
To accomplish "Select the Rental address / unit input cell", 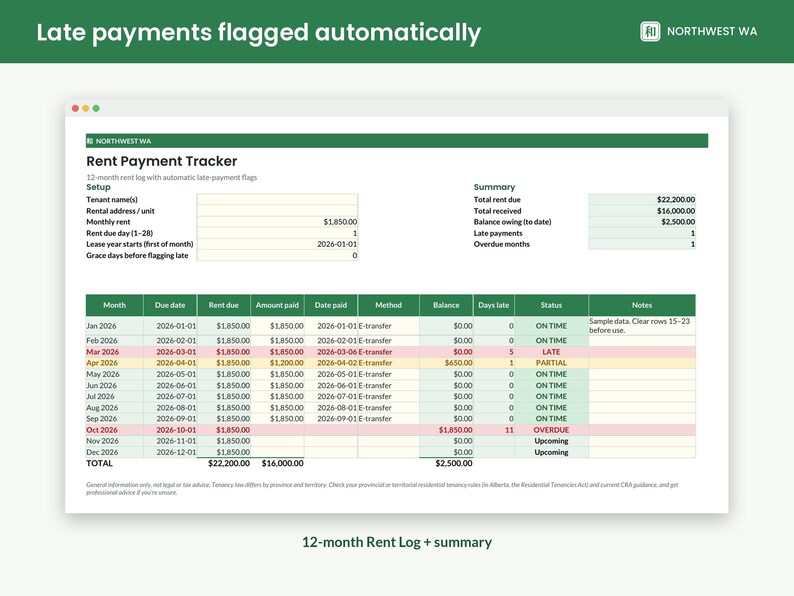I will coord(277,211).
